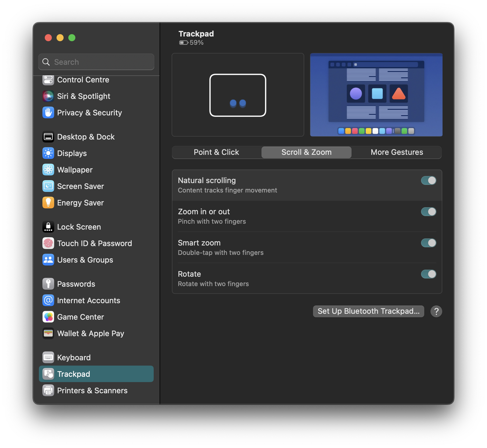Minimize the window with the yellow button
Screen dimensions: 487x448
(x=60, y=38)
